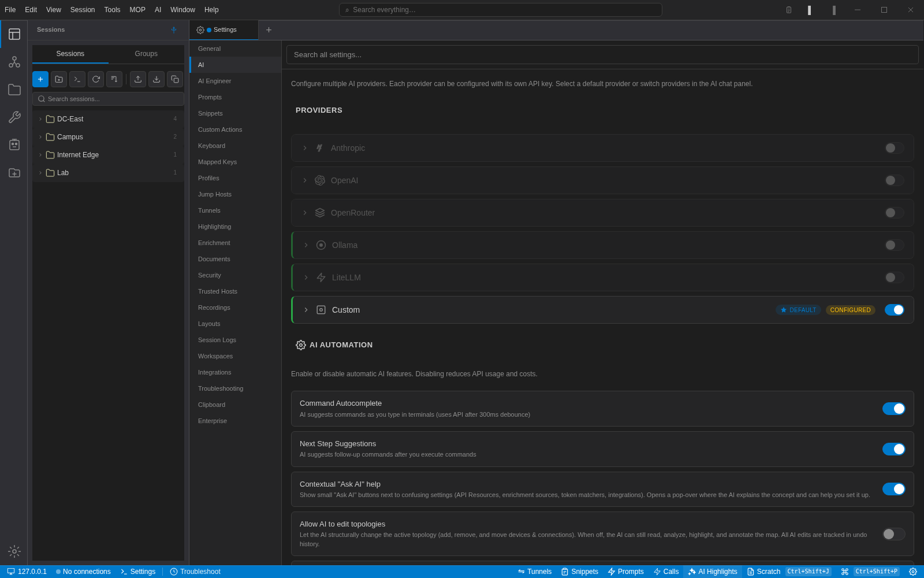Viewport: 924px width, 578px height.
Task: Open the topology icon in the activity bar
Action: 14,62
